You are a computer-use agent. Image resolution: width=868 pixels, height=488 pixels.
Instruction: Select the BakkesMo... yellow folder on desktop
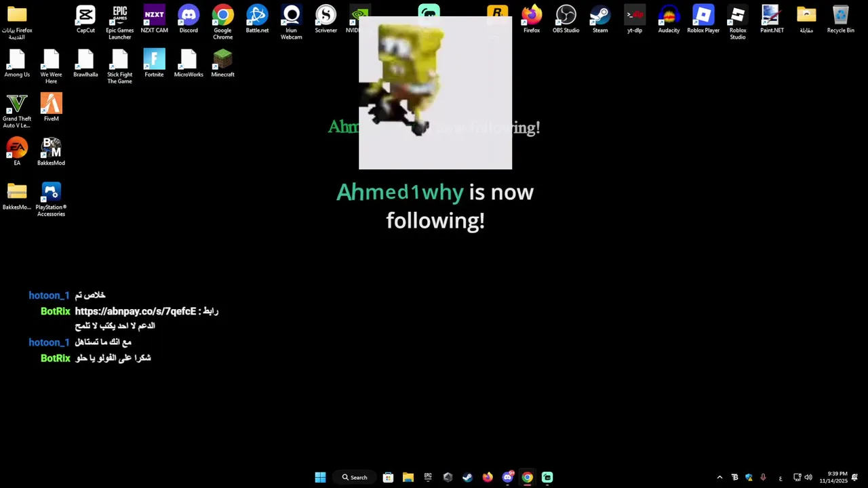pyautogui.click(x=17, y=197)
